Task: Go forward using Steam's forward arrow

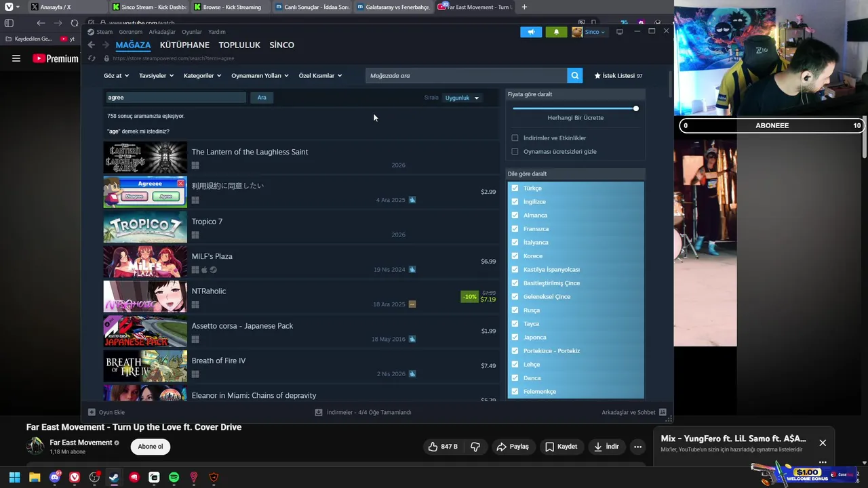Action: 105,45
